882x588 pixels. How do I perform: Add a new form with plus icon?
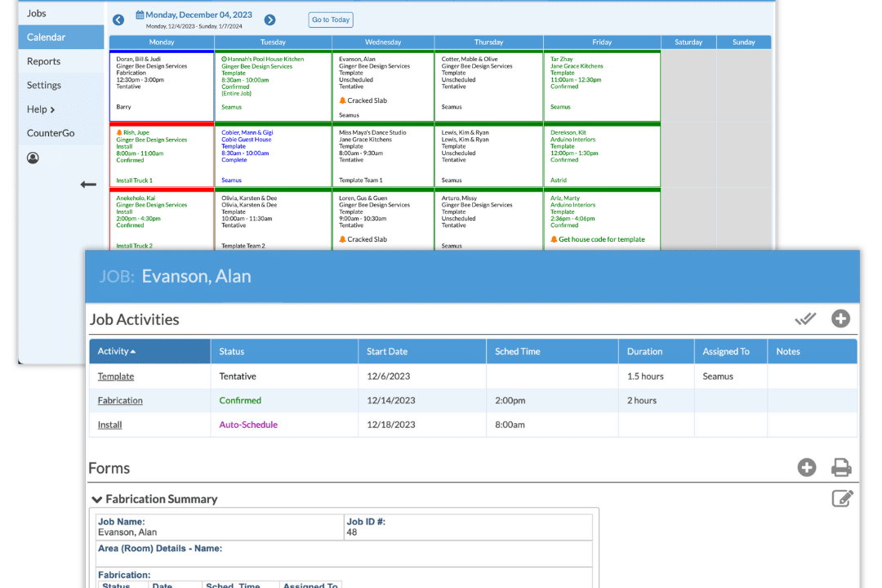[x=806, y=467]
